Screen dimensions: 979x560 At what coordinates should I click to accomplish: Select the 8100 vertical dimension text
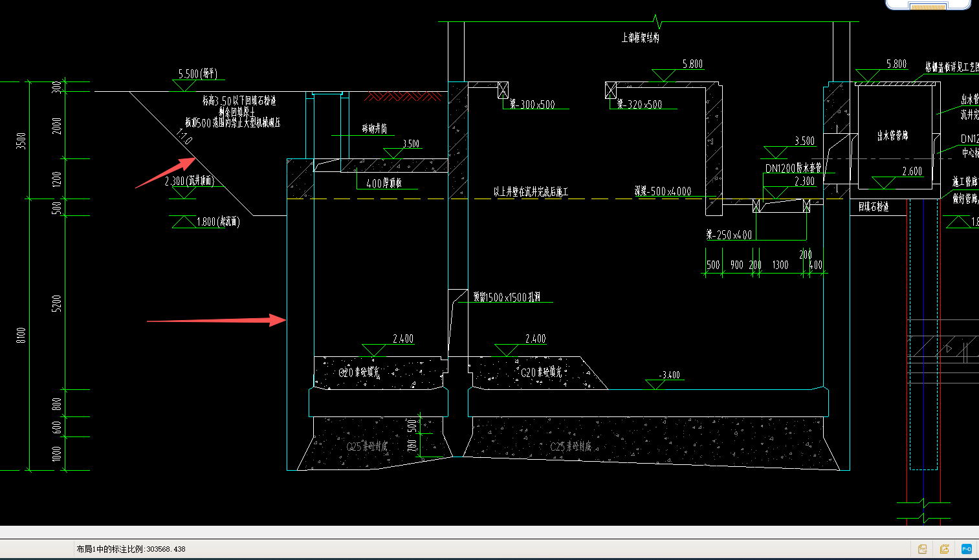[x=21, y=335]
